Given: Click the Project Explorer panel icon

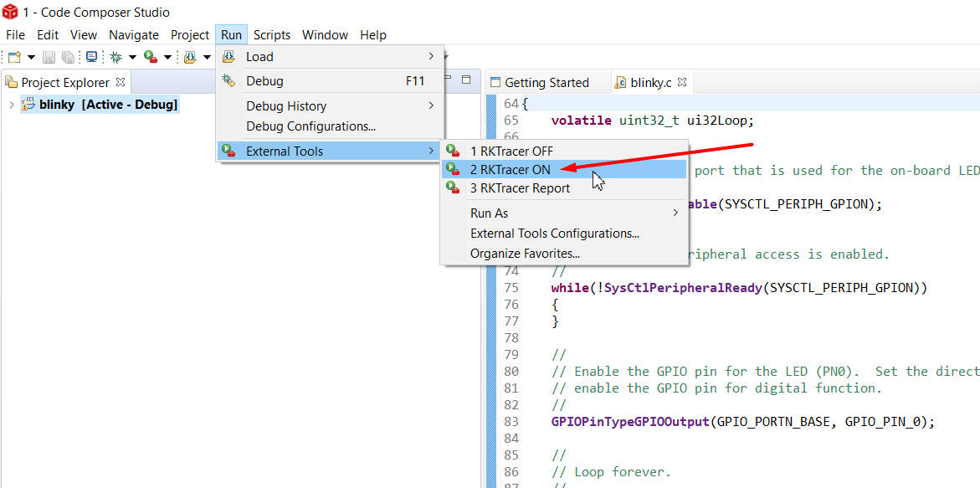Looking at the screenshot, I should pos(12,82).
